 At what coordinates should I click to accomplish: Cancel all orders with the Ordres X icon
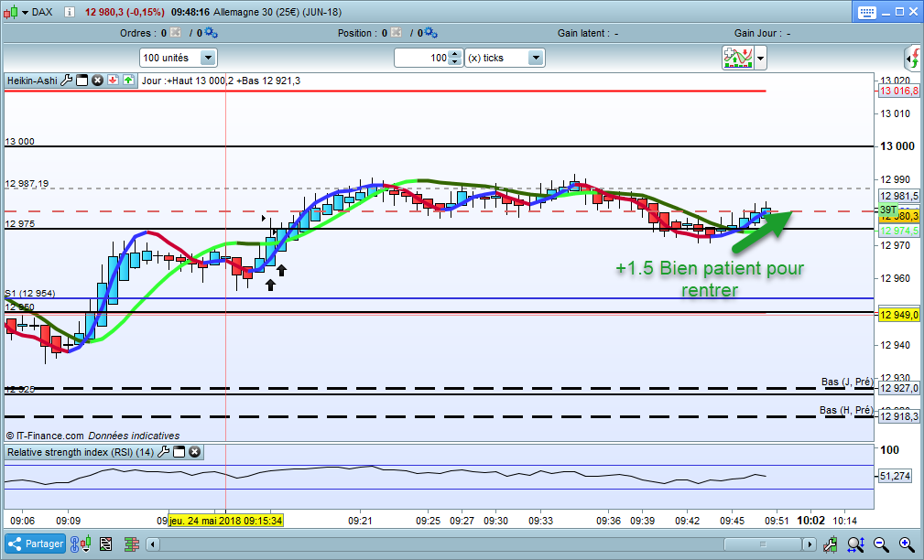[x=175, y=32]
